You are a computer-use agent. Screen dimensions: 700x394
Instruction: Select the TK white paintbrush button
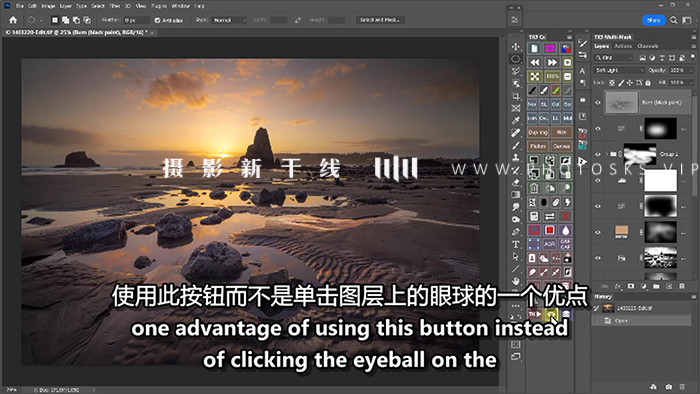click(544, 91)
